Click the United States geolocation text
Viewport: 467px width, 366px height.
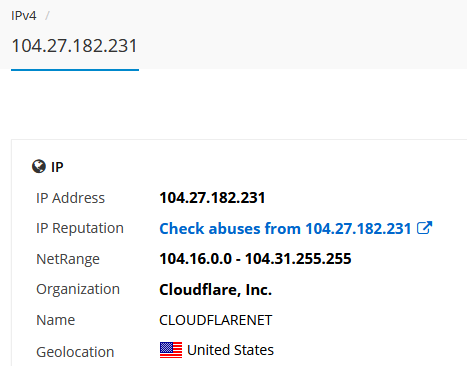pos(230,350)
